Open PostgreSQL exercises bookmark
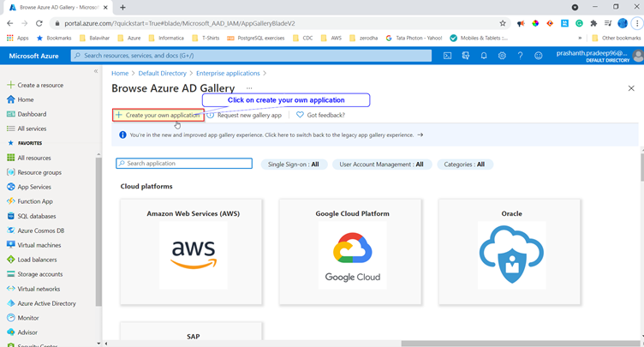Viewport: 644px width, 347px height. 256,38
